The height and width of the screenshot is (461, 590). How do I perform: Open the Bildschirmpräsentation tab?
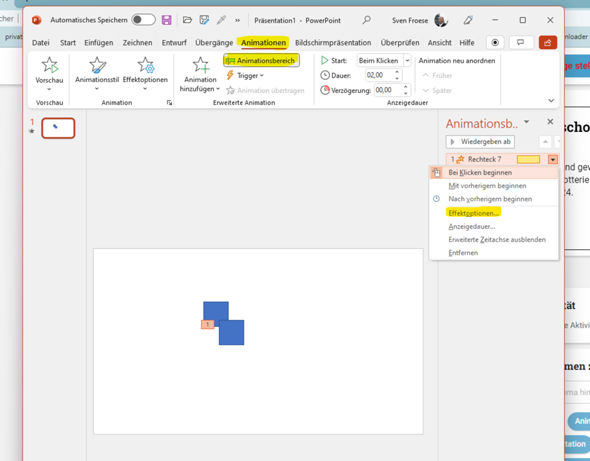(333, 43)
